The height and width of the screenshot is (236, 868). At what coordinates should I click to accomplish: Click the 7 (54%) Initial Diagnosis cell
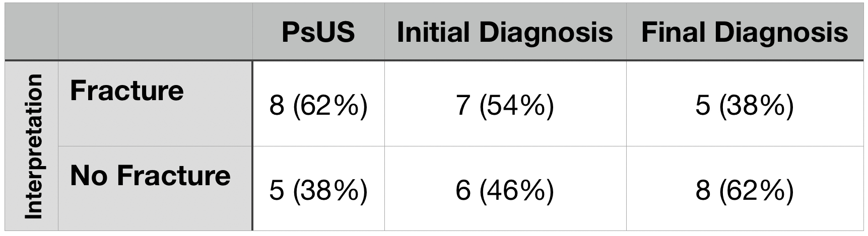(x=505, y=104)
